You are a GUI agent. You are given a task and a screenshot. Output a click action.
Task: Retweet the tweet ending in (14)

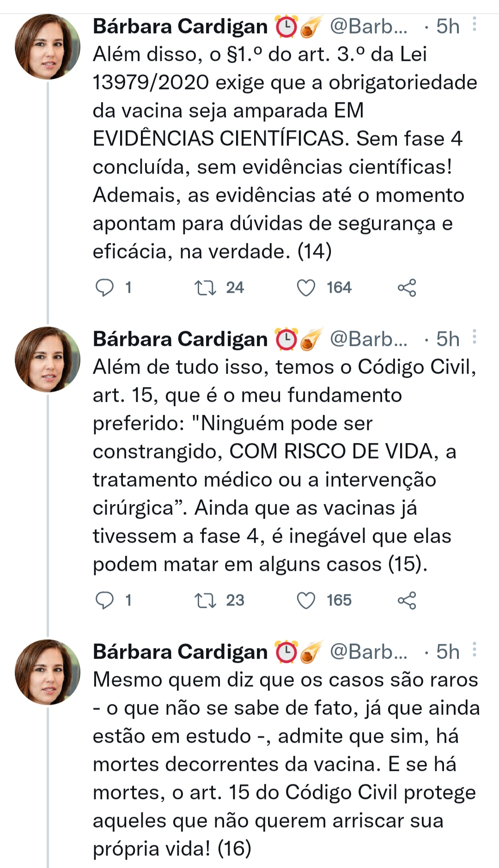tap(205, 287)
